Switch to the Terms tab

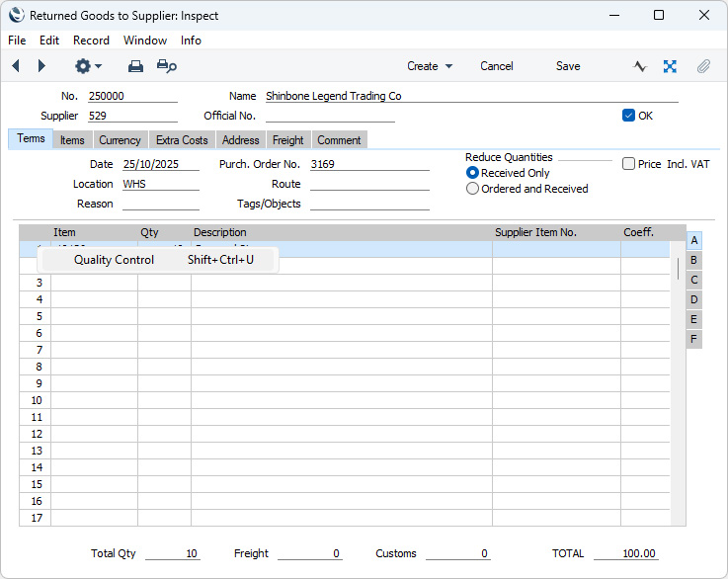point(31,139)
